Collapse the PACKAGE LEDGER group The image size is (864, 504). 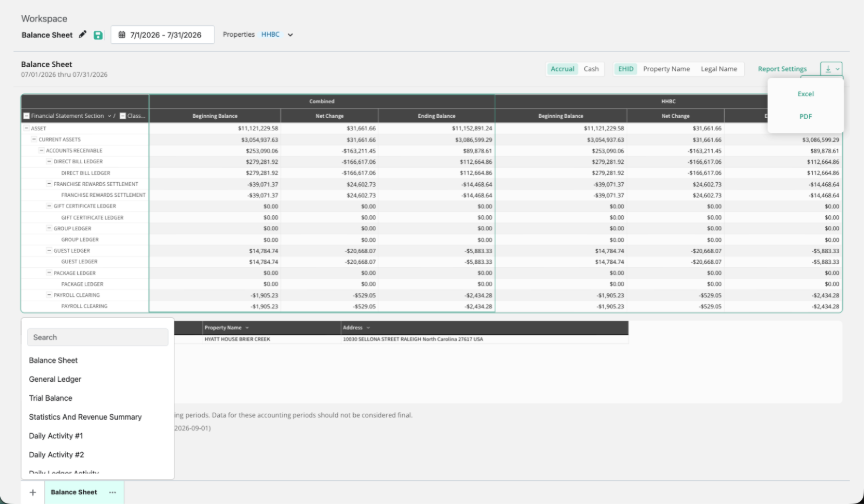[49, 273]
